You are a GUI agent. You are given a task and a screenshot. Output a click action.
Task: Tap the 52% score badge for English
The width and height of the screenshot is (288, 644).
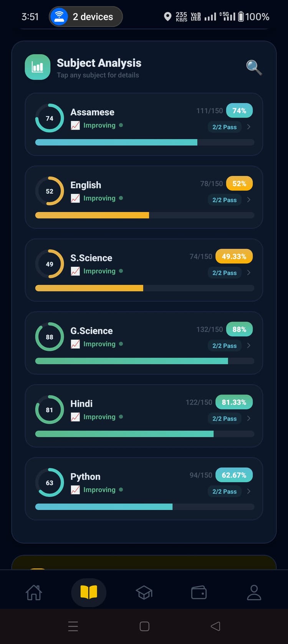(240, 183)
